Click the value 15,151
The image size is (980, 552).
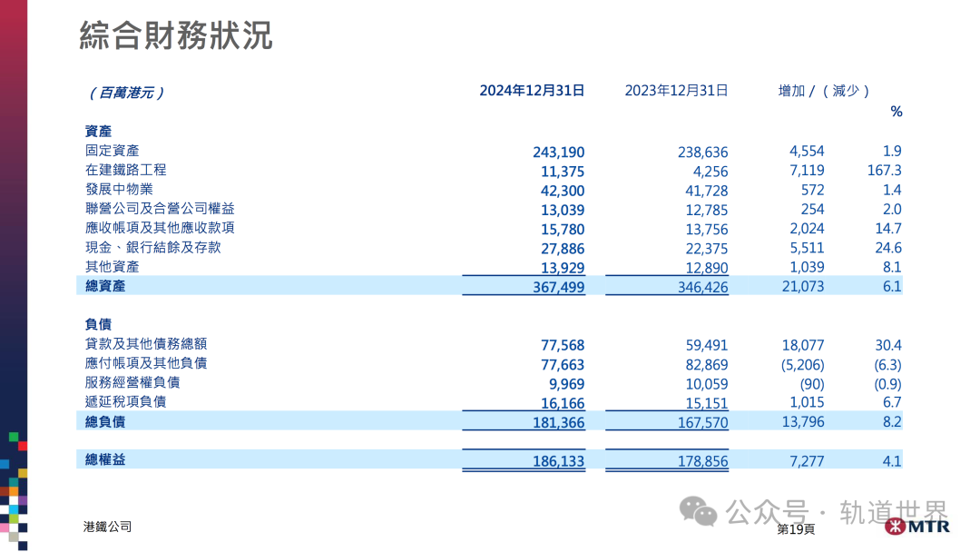coord(706,403)
